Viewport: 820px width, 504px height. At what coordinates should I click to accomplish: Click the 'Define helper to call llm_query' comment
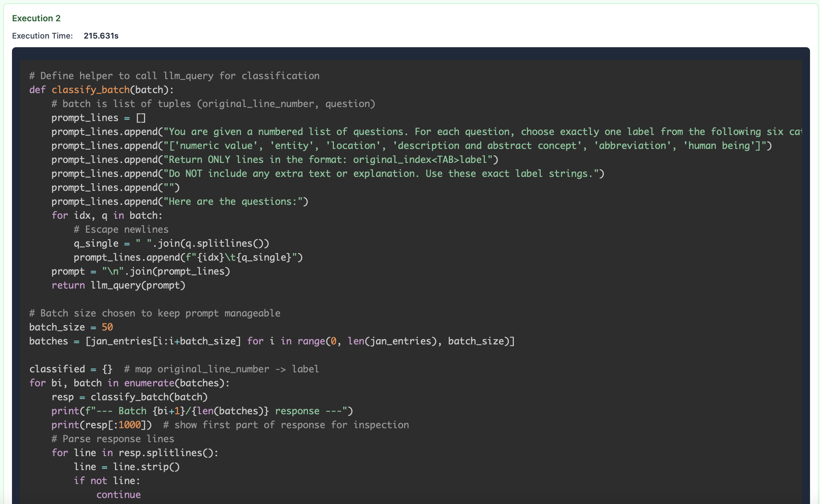click(x=174, y=76)
